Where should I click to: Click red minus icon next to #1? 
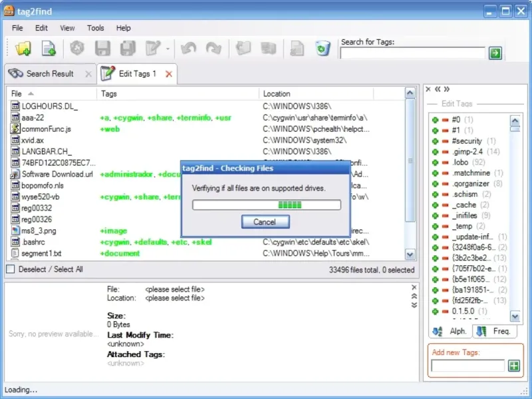[x=445, y=130]
